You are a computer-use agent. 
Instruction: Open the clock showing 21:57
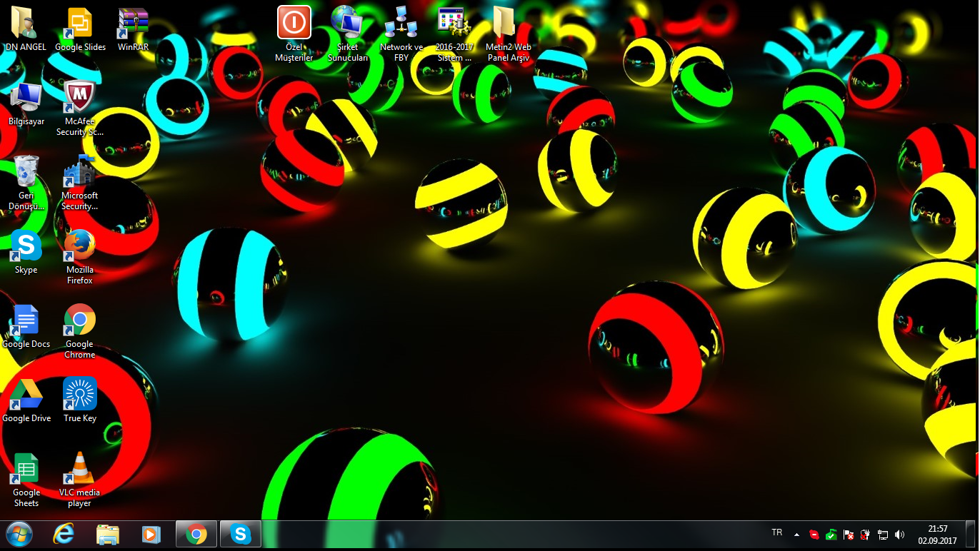click(x=937, y=535)
